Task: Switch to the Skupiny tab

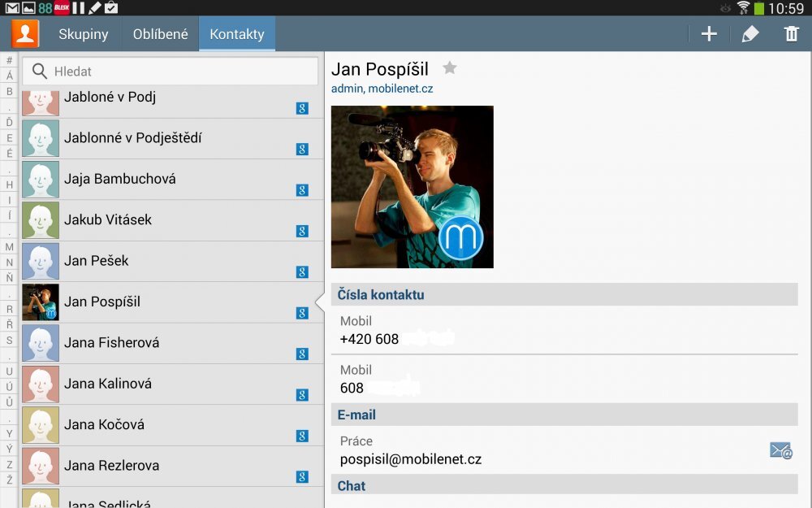Action: pyautogui.click(x=84, y=34)
